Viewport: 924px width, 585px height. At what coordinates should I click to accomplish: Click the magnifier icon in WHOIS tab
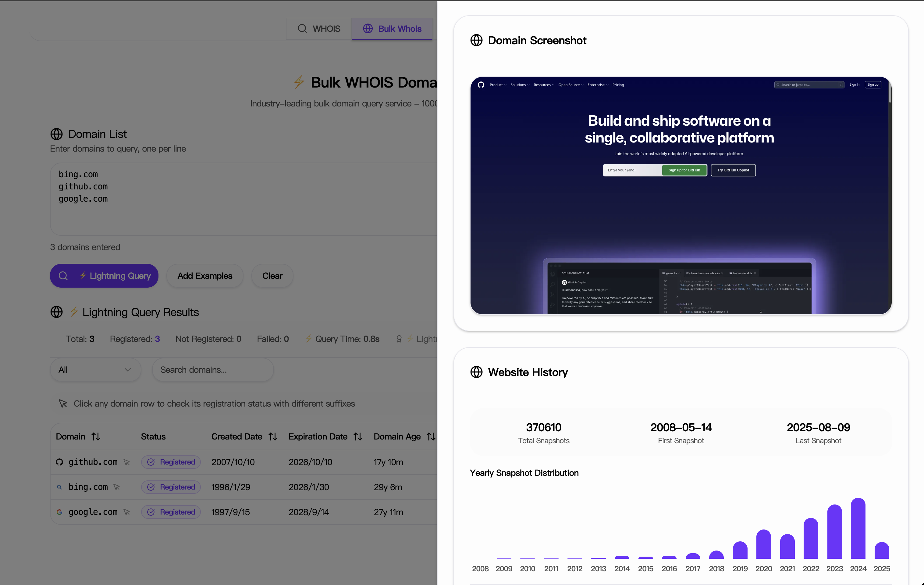tap(302, 29)
